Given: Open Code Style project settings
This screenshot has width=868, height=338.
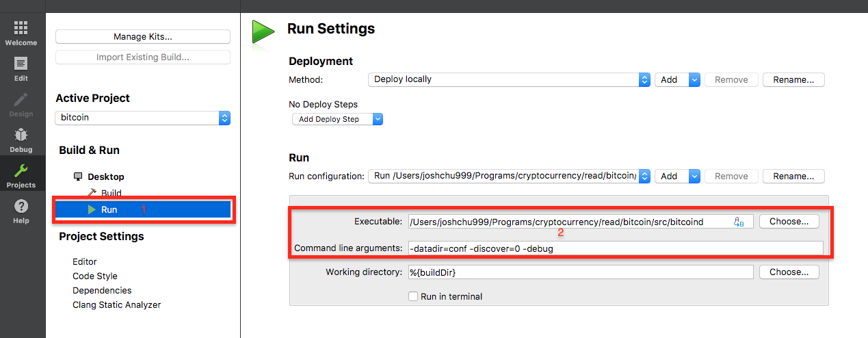Looking at the screenshot, I should [95, 276].
